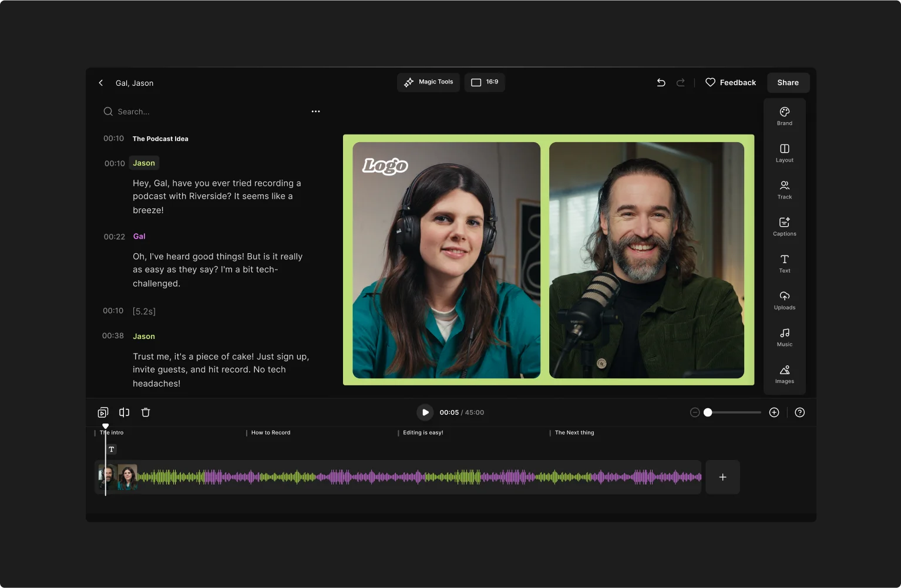901x588 pixels.
Task: Jump to the 'How to Record' chapter marker
Action: (270, 432)
